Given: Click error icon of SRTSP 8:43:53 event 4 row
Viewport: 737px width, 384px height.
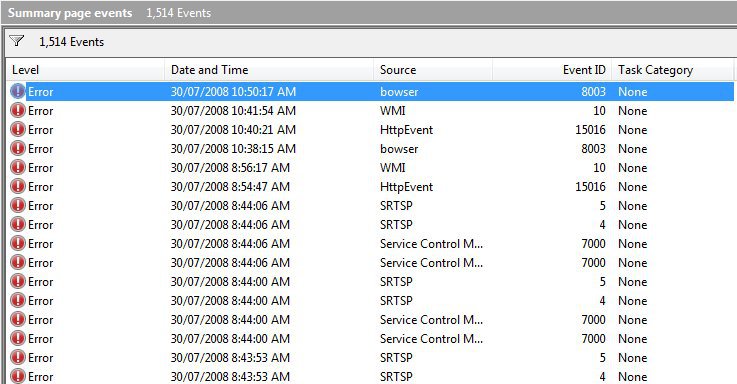Looking at the screenshot, I should [x=17, y=376].
